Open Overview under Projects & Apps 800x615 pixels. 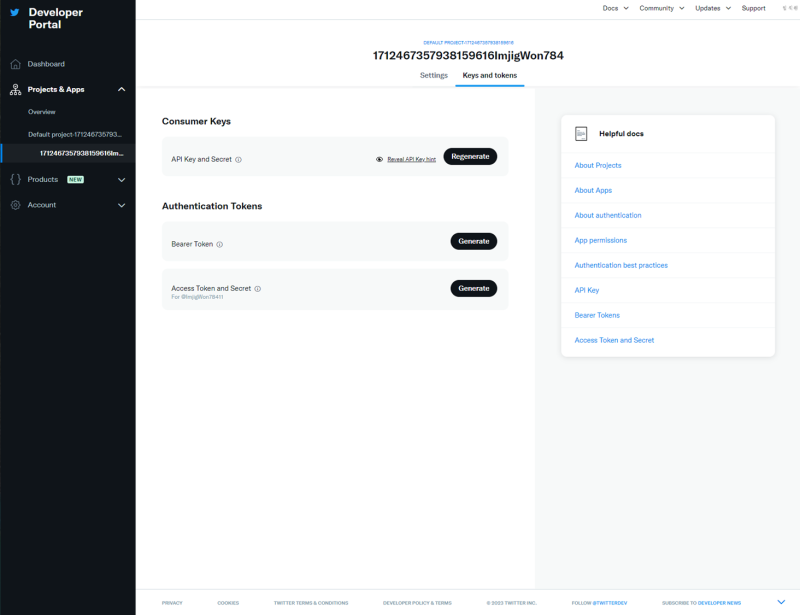pyautogui.click(x=42, y=112)
